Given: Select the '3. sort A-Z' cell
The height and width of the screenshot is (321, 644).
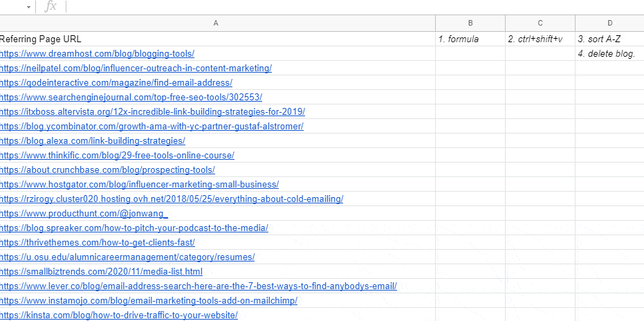Looking at the screenshot, I should coord(610,39).
